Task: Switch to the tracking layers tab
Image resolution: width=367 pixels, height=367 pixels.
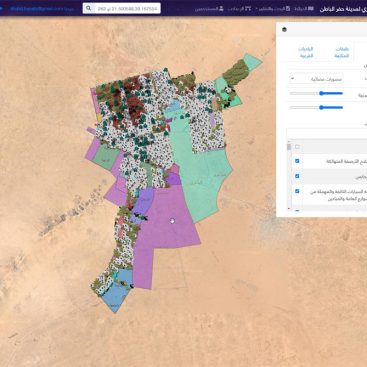Action: [341, 52]
